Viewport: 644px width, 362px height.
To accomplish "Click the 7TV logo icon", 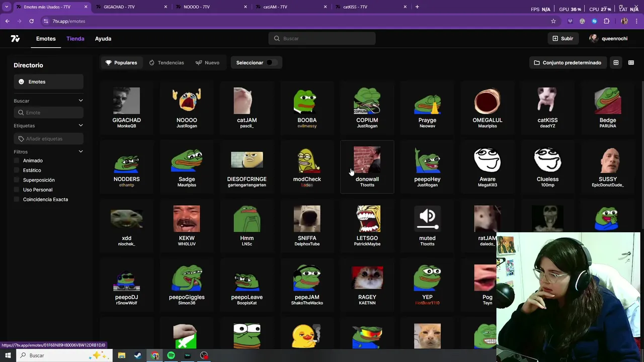I will pyautogui.click(x=15, y=39).
